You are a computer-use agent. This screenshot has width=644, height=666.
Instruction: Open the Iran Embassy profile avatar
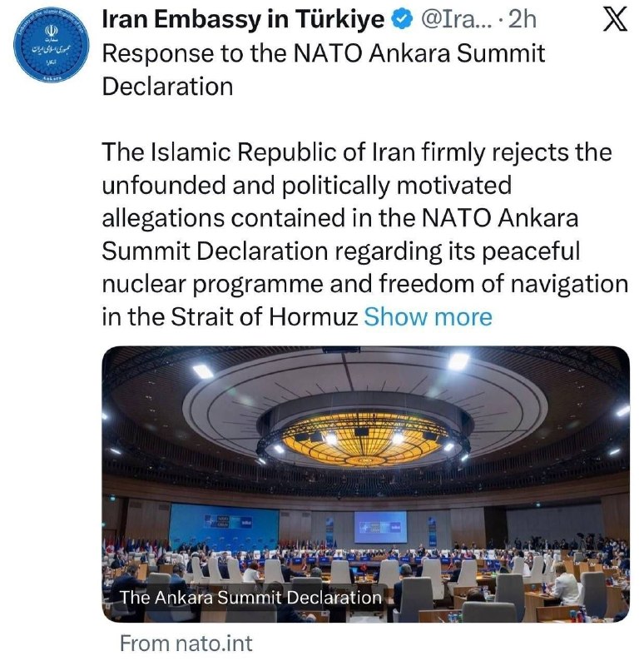click(52, 45)
